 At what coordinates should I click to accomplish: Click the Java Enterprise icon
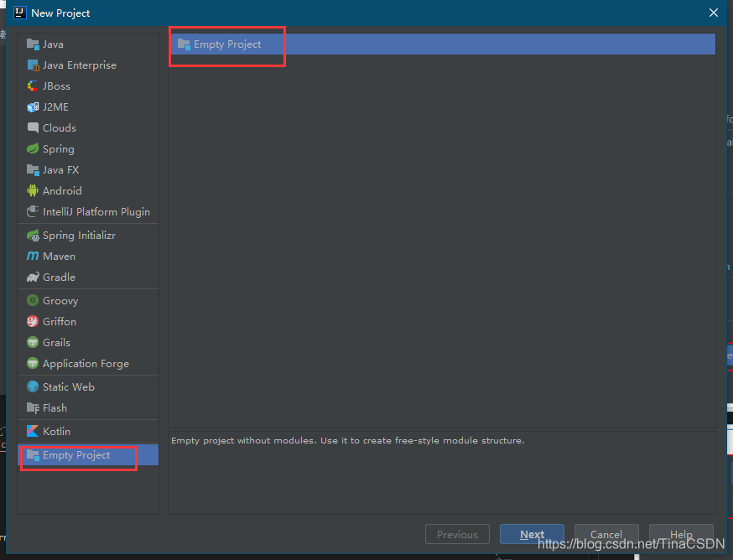(33, 65)
